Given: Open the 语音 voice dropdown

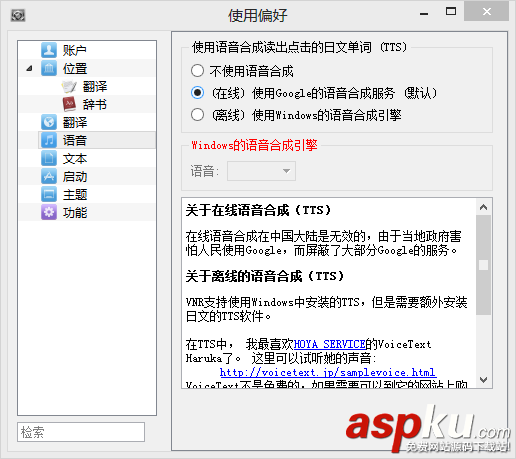Looking at the screenshot, I should (261, 171).
